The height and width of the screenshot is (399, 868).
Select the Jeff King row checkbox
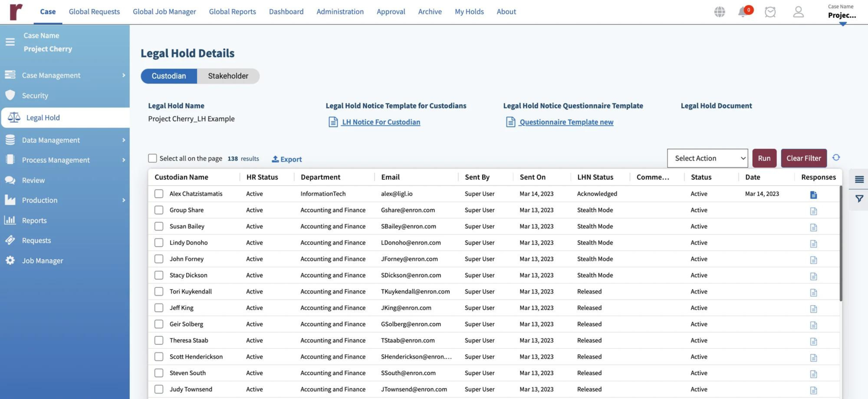click(159, 308)
